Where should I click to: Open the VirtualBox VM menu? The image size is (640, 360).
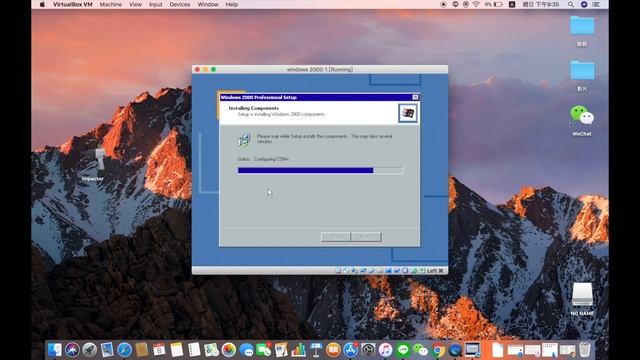pyautogui.click(x=72, y=4)
